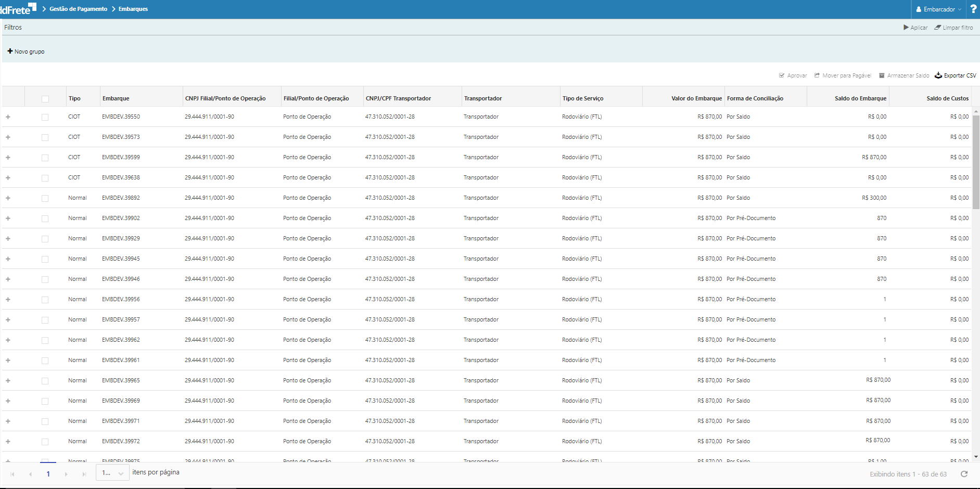980x489 pixels.
Task: Click the Aplicar filter play icon
Action: (906, 28)
